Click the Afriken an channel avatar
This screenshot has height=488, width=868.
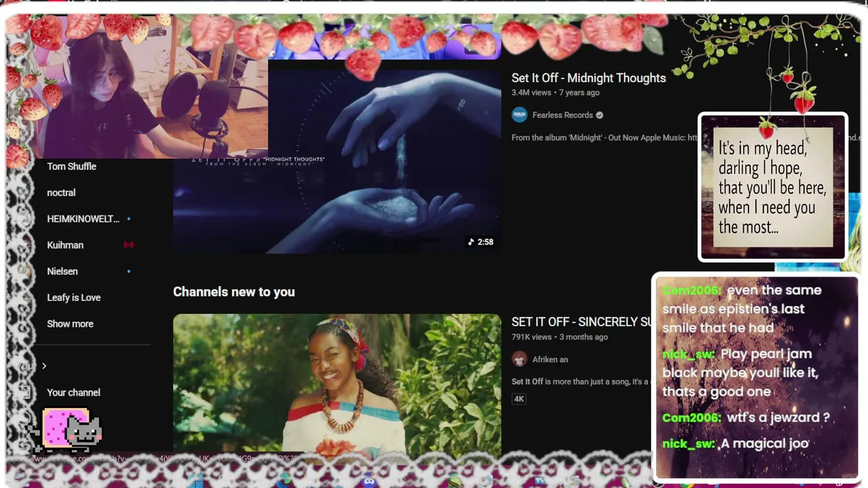519,359
